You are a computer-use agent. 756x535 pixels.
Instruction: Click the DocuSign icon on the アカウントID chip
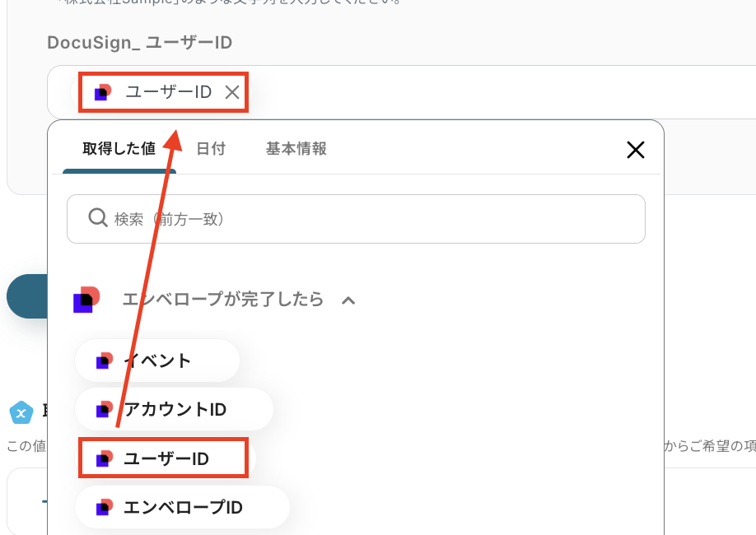(x=105, y=409)
